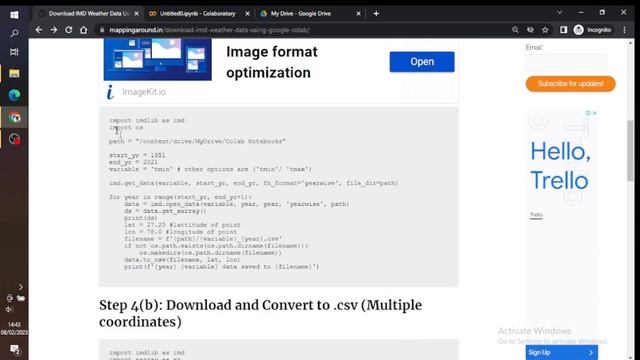Click the mappingaround.in address bar URL
The height and width of the screenshot is (360, 640).
coord(209,30)
